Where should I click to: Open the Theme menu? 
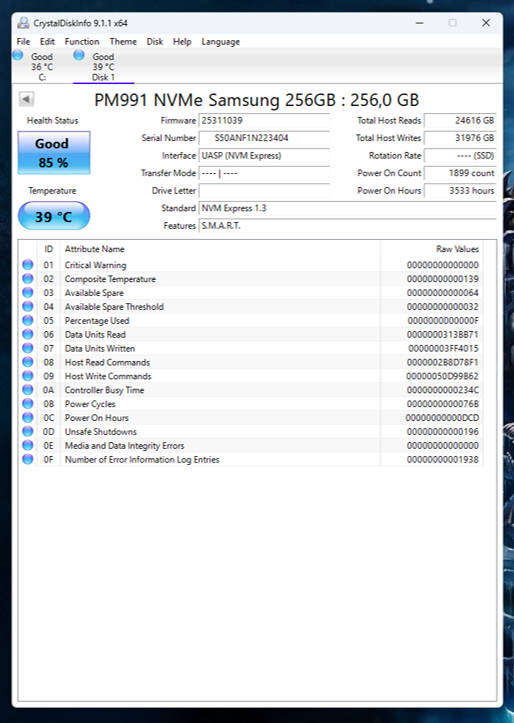coord(123,41)
